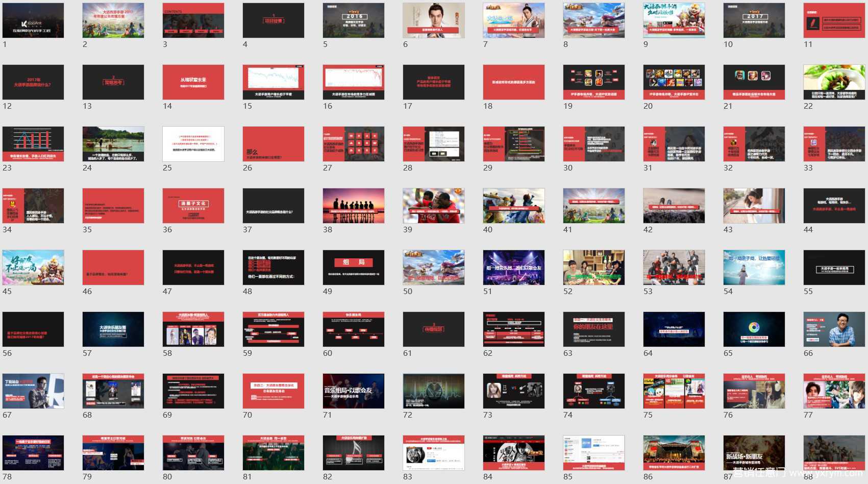Select slide 86 thumbnail
868x484 pixels.
(x=674, y=453)
